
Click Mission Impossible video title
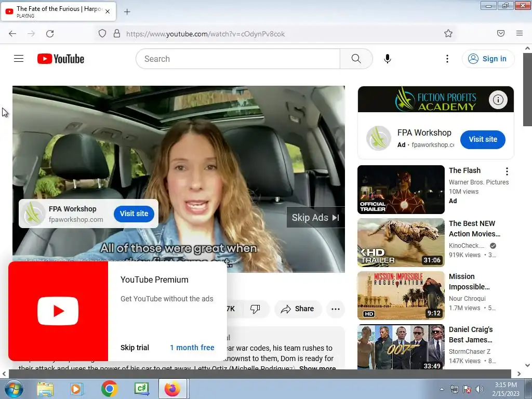point(469,282)
